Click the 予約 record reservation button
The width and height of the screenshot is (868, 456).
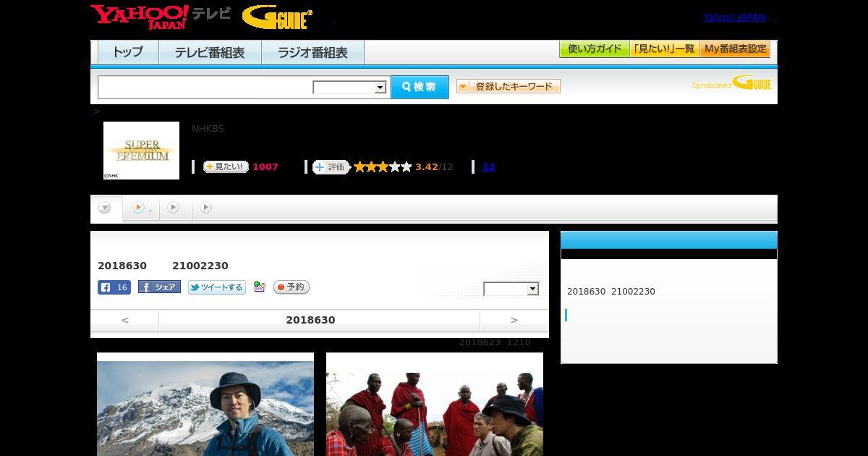[292, 287]
